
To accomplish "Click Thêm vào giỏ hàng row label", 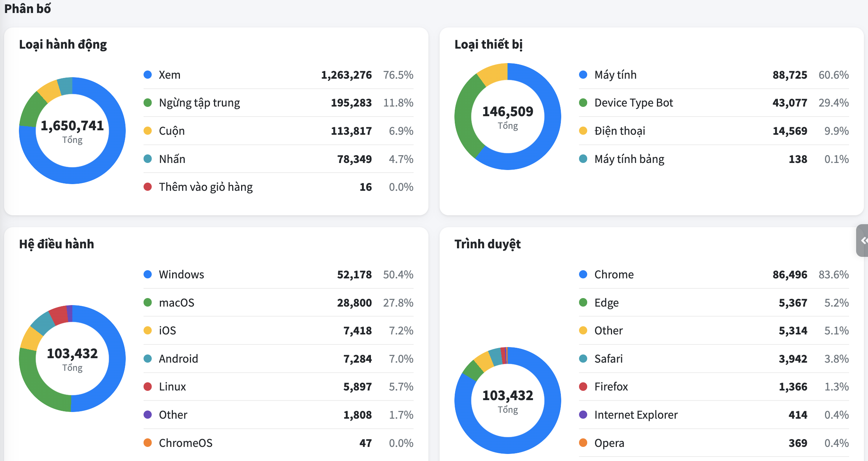I will coord(206,187).
